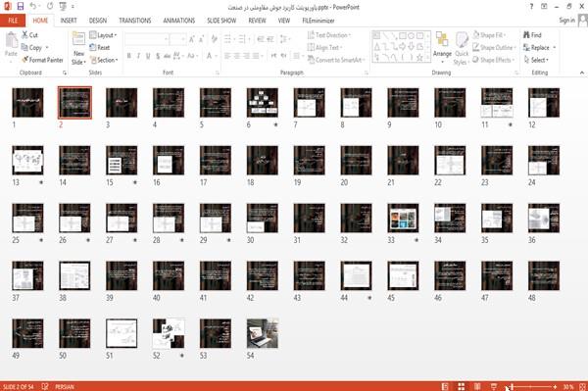Image resolution: width=588 pixels, height=391 pixels.
Task: Toggle Justify alignment button
Action: 256,56
